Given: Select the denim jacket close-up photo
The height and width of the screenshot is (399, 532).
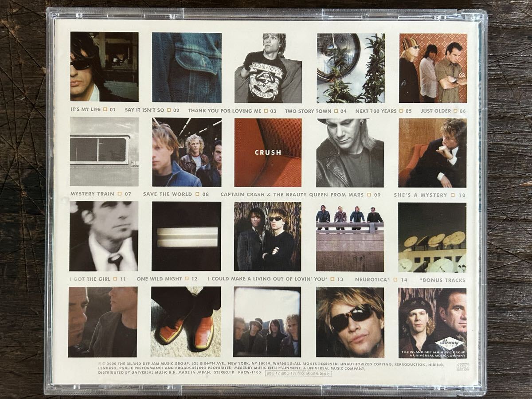Looking at the screenshot, I should tap(187, 68).
